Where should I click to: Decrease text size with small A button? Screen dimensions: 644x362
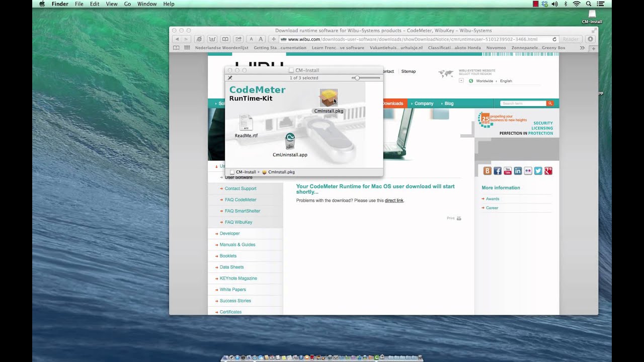[x=251, y=39]
